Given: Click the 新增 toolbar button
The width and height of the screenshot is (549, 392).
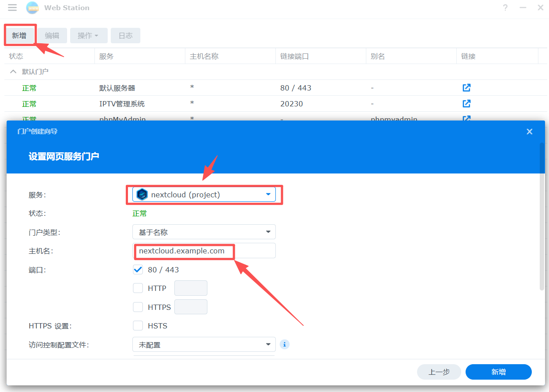Looking at the screenshot, I should click(x=19, y=36).
